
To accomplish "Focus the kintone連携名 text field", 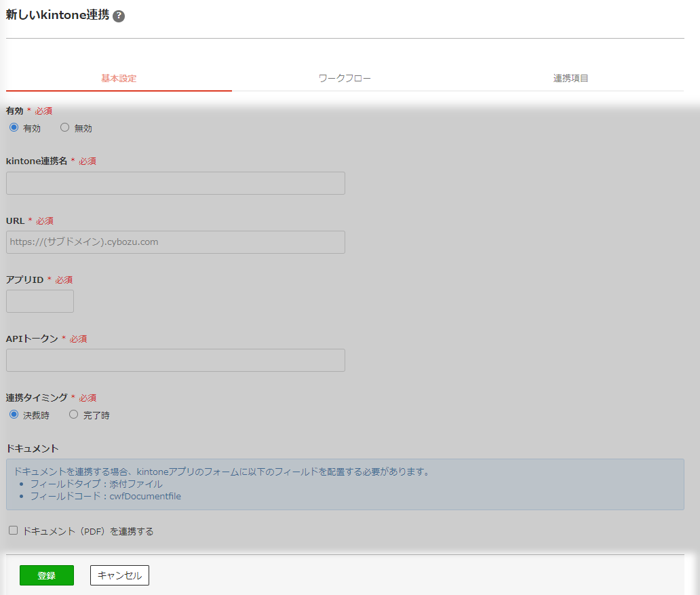I will 175,183.
